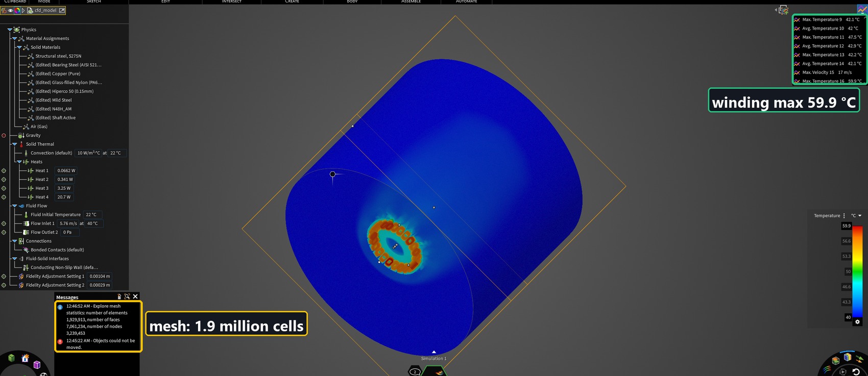The image size is (868, 376).
Task: Collapse the Material Assignments node
Action: tap(14, 38)
